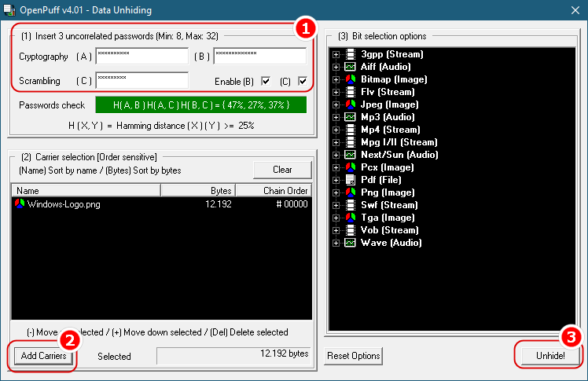Sort carriers by the Name column header
This screenshot has width=588, height=381.
[x=86, y=190]
